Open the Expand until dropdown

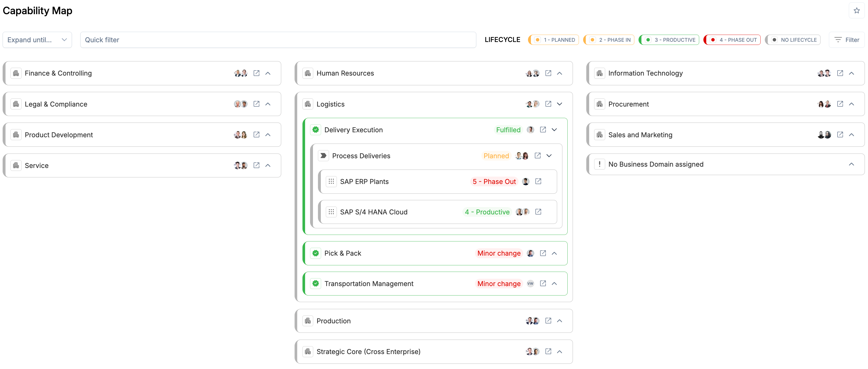tap(37, 40)
